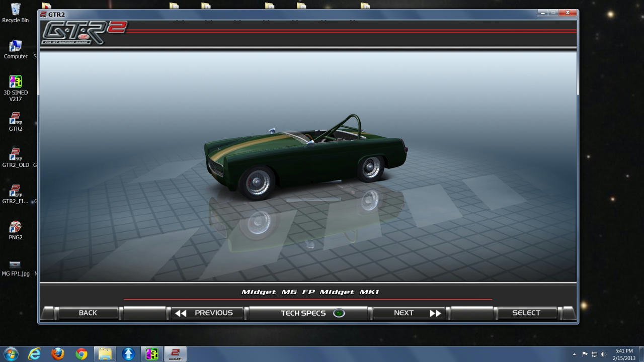The height and width of the screenshot is (362, 644).
Task: Open Windows Explorer from the taskbar
Action: (105, 354)
